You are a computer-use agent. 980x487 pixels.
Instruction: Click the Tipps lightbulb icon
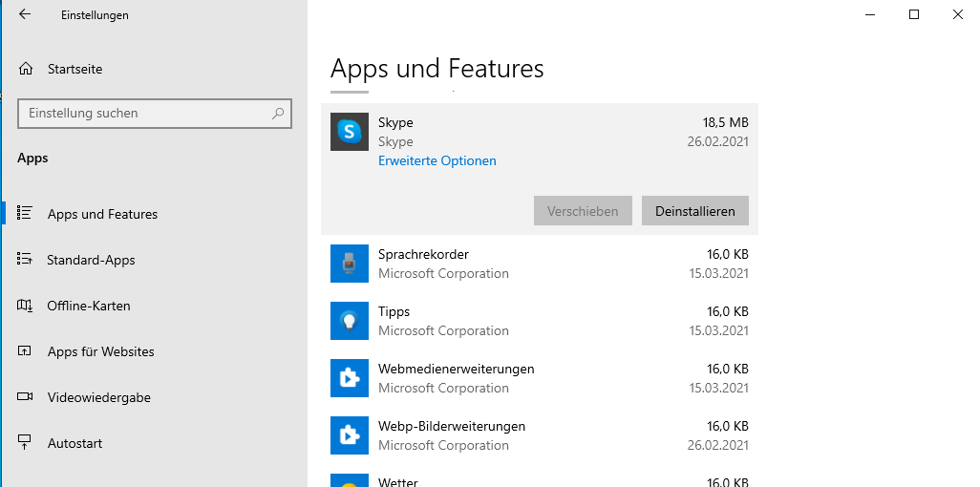[x=350, y=321]
